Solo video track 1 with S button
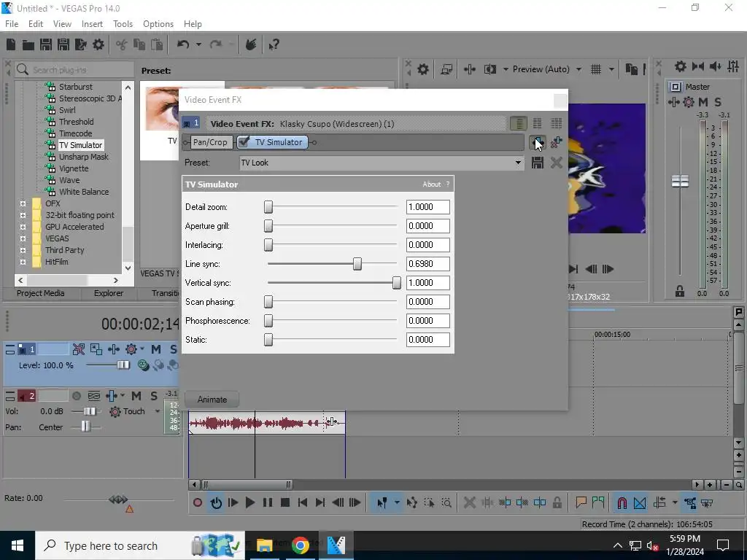 pyautogui.click(x=174, y=349)
